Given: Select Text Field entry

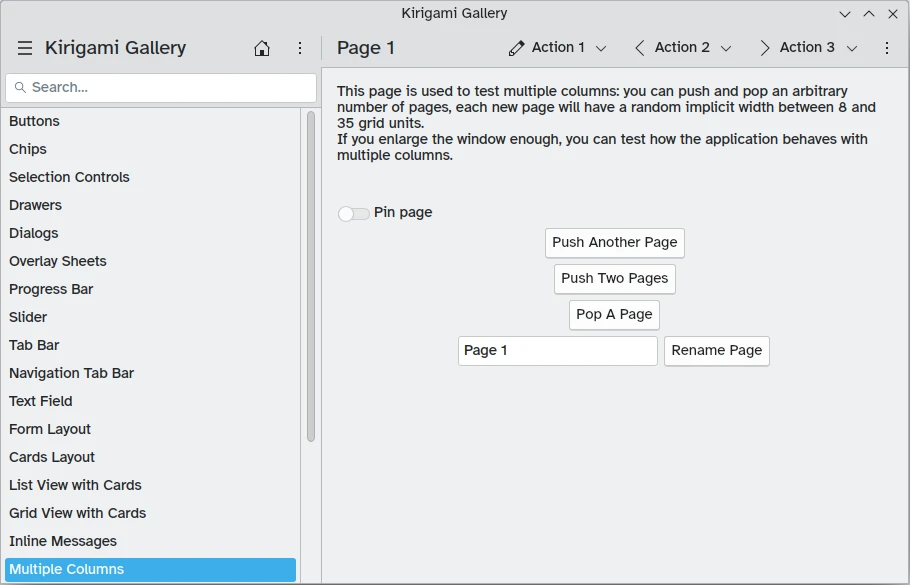Looking at the screenshot, I should (150, 401).
